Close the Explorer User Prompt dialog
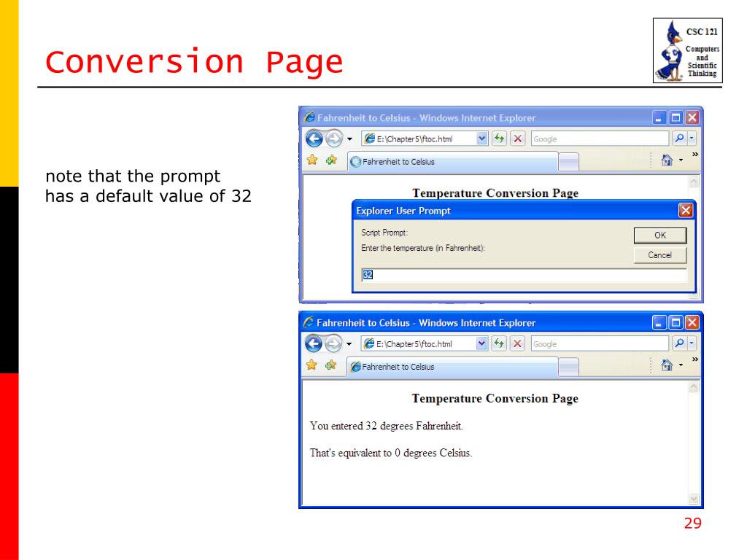 686,211
